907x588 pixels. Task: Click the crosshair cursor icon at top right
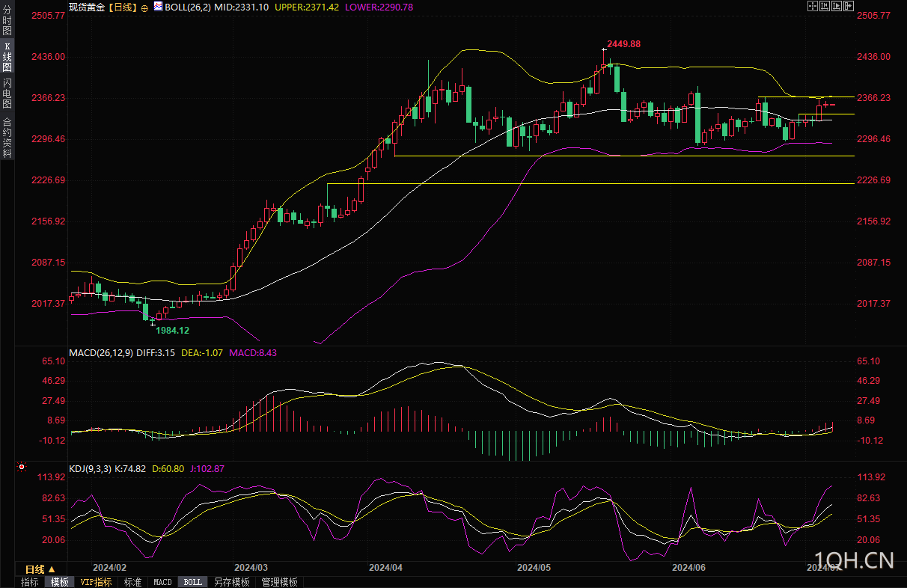coord(813,6)
